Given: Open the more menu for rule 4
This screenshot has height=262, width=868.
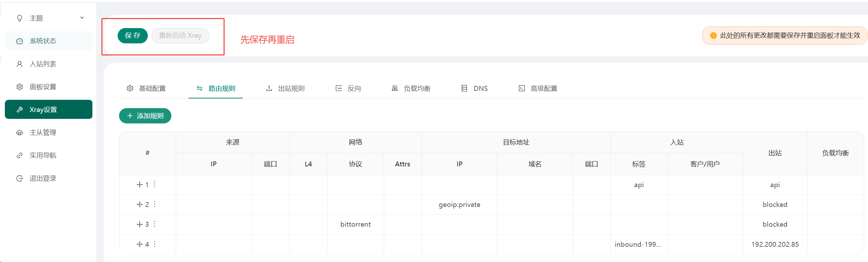Looking at the screenshot, I should [155, 244].
